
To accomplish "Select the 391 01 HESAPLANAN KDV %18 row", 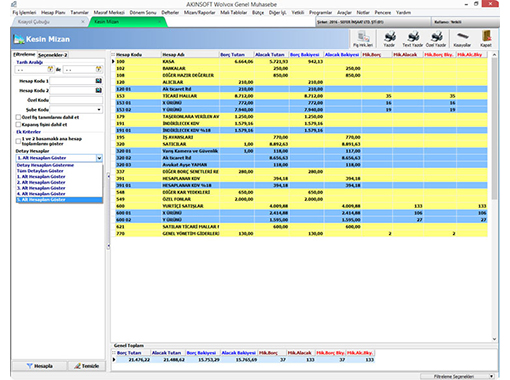I will (x=301, y=185).
